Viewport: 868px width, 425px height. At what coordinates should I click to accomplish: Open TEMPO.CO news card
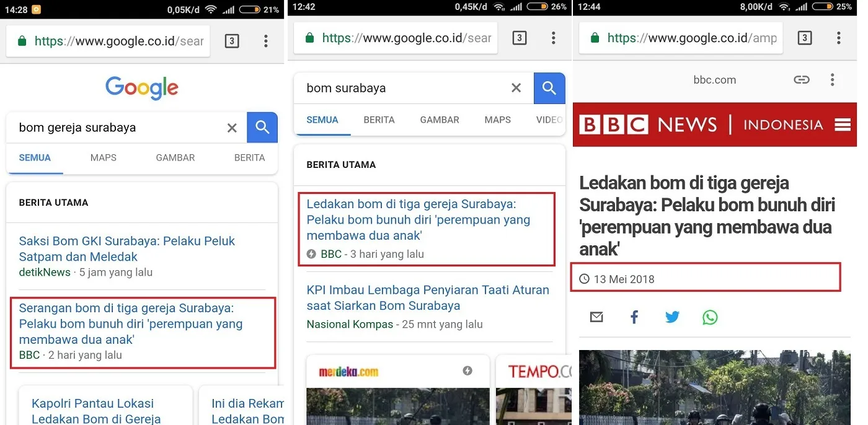534,390
